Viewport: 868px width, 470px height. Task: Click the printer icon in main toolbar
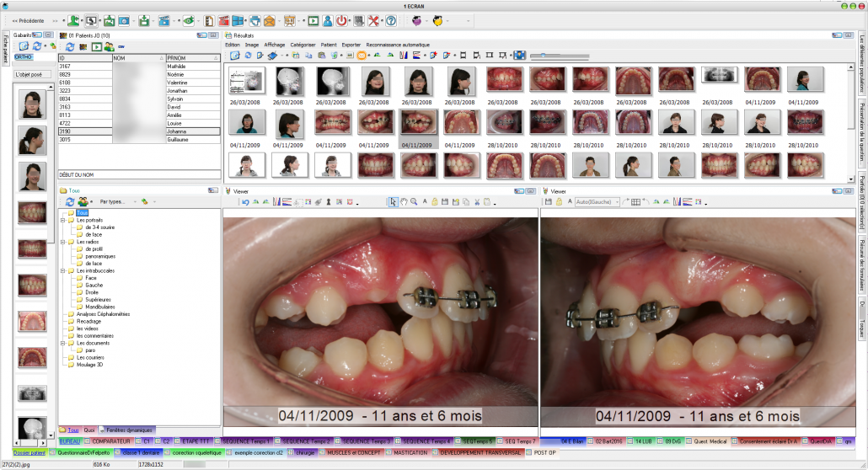click(x=255, y=20)
